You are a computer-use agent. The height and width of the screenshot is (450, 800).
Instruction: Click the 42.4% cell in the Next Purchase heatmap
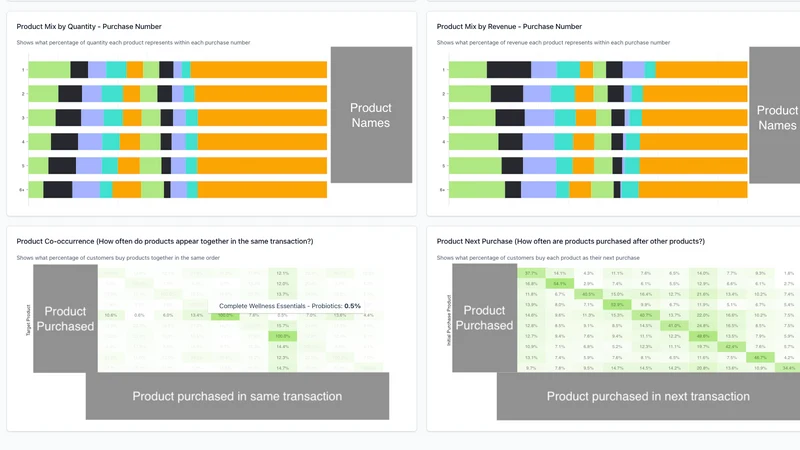pos(731,346)
